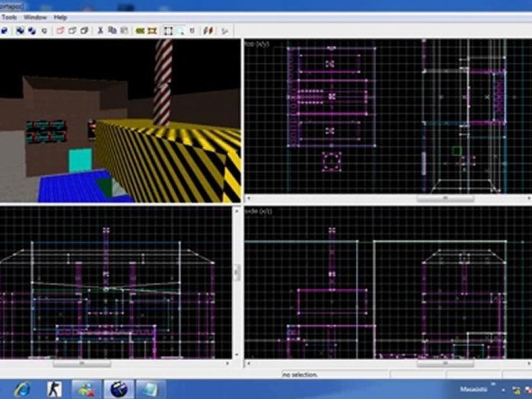Click the red striped texture toolbar icon
This screenshot has height=399, width=532.
tap(208, 31)
